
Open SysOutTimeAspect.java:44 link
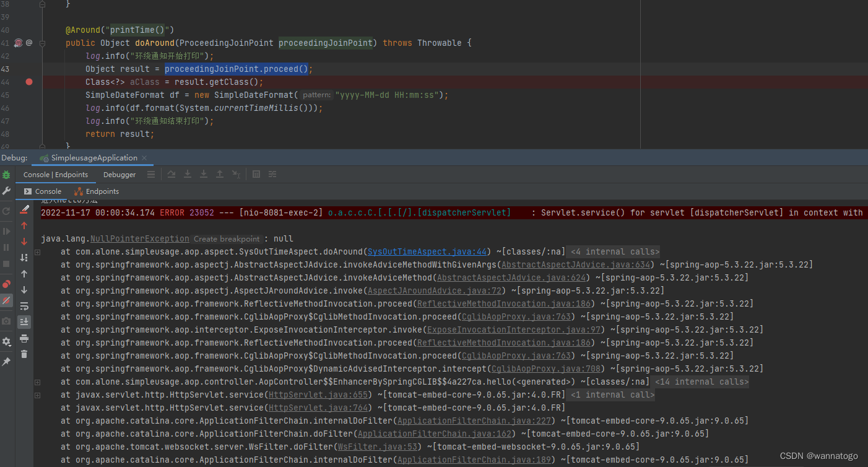pyautogui.click(x=427, y=251)
